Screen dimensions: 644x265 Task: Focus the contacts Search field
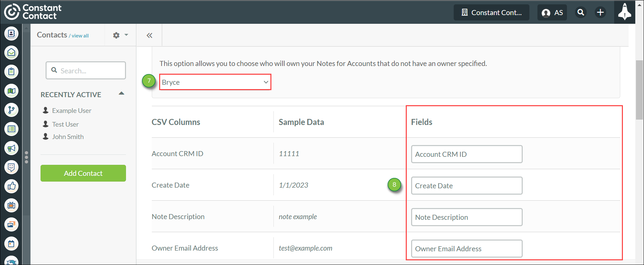86,70
